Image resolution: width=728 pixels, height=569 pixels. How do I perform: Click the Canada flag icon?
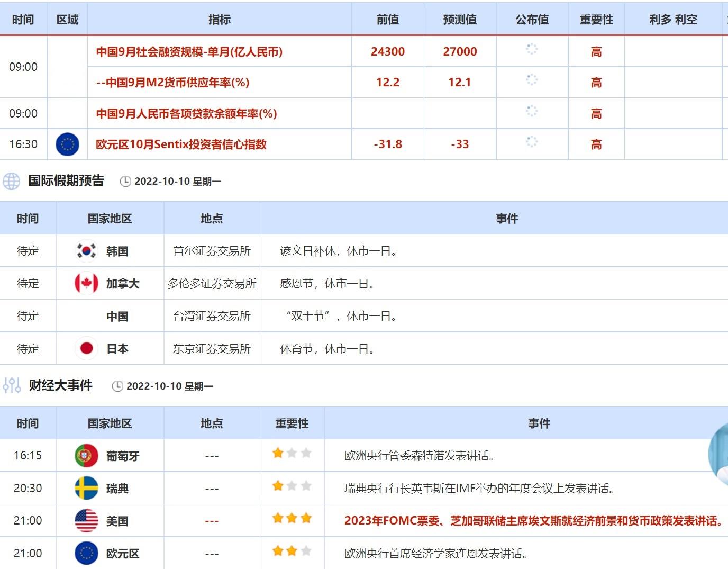pos(86,284)
